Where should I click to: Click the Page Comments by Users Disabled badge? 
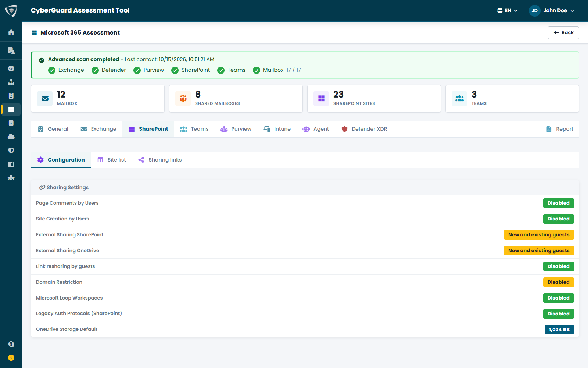558,203
